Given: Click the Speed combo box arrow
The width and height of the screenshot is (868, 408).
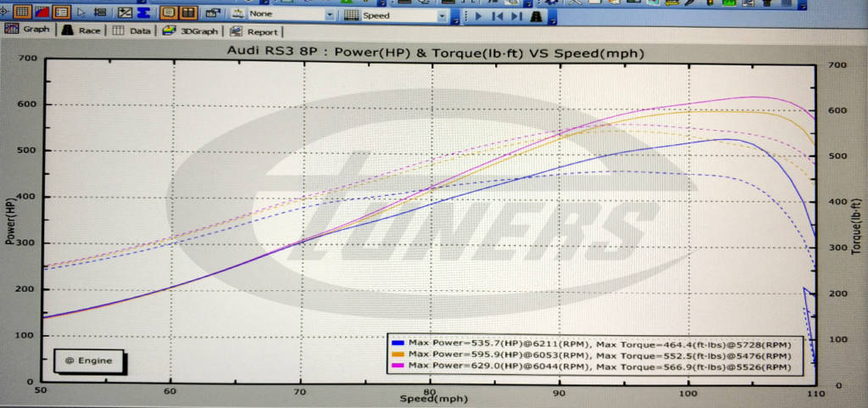Looking at the screenshot, I should [441, 17].
